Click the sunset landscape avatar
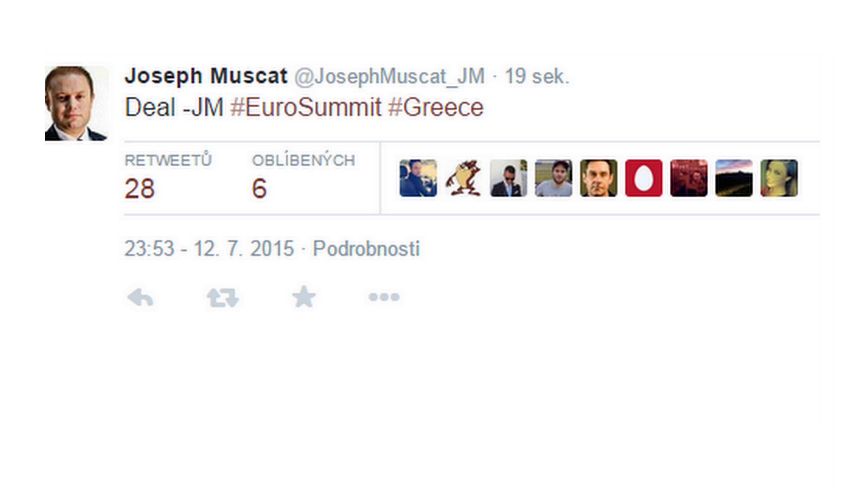868x488 pixels. click(x=734, y=178)
